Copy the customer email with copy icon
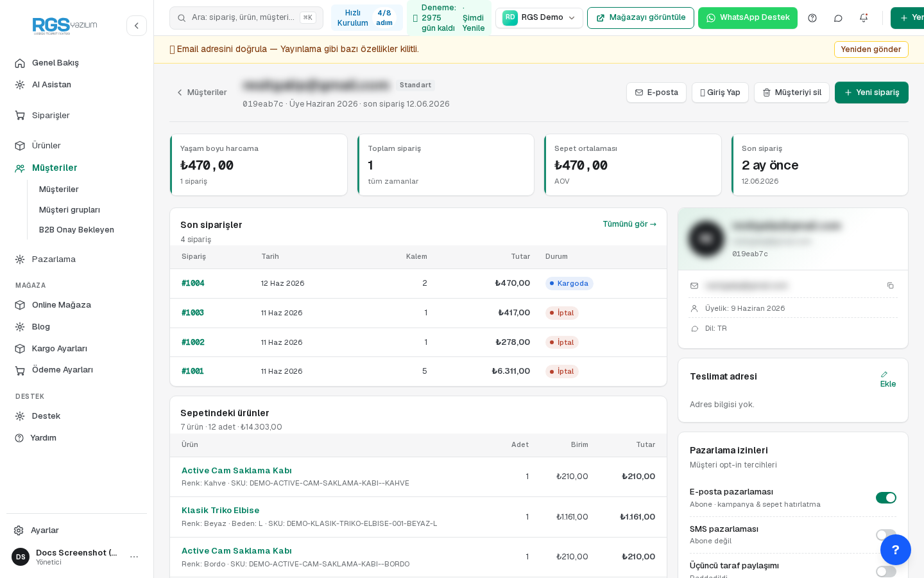 pos(890,286)
